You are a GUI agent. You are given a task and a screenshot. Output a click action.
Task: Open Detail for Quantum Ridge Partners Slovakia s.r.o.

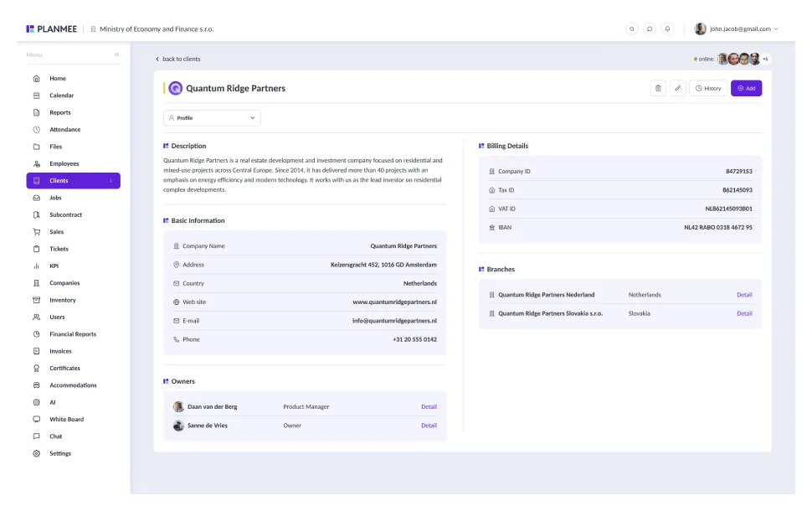744,313
